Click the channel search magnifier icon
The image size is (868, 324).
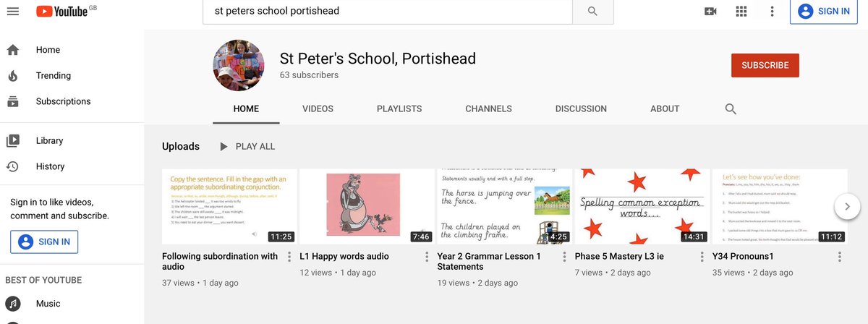731,109
